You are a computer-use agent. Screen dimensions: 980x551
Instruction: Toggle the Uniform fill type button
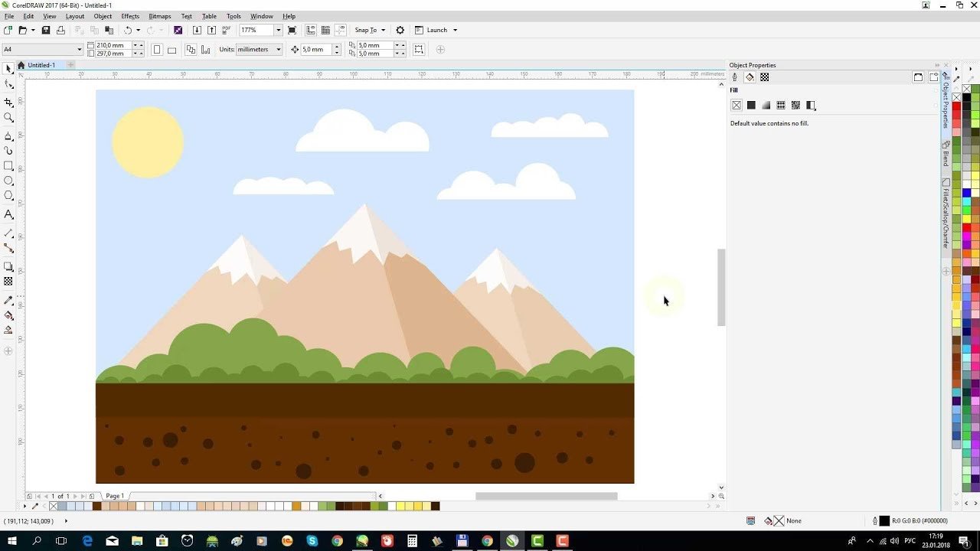tap(751, 106)
